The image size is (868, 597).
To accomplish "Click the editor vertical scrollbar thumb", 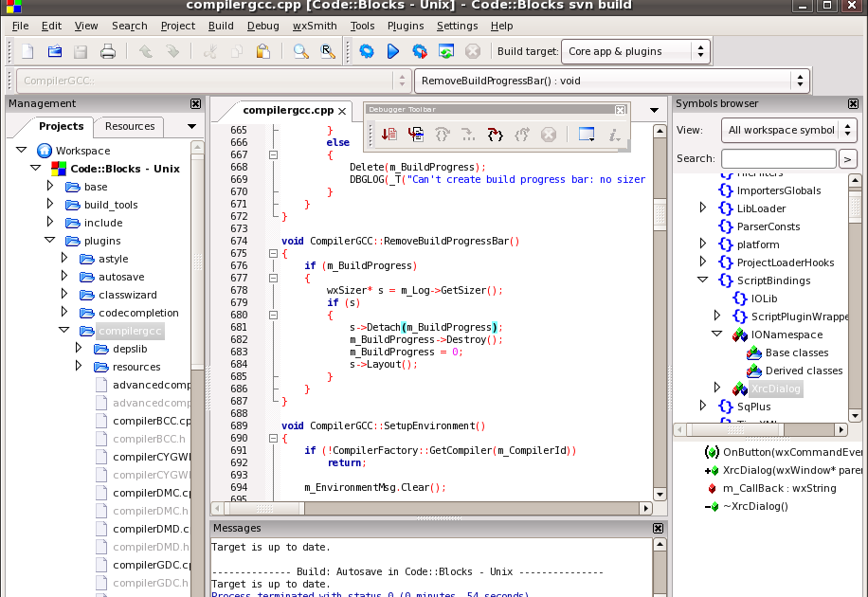I will pyautogui.click(x=660, y=214).
